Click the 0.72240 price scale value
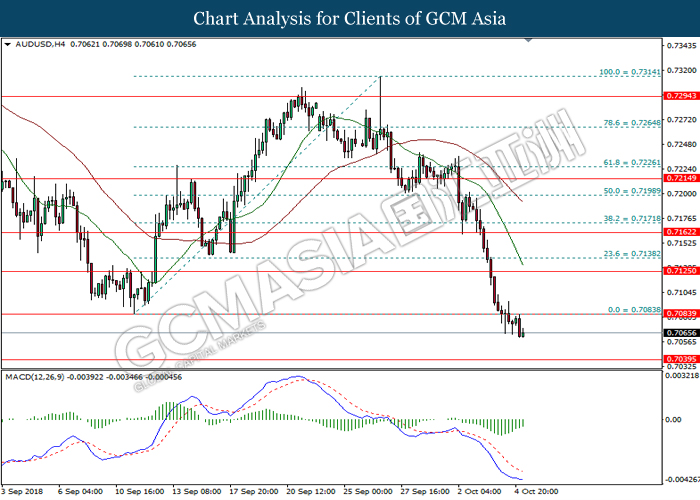The image size is (700, 500). (682, 169)
